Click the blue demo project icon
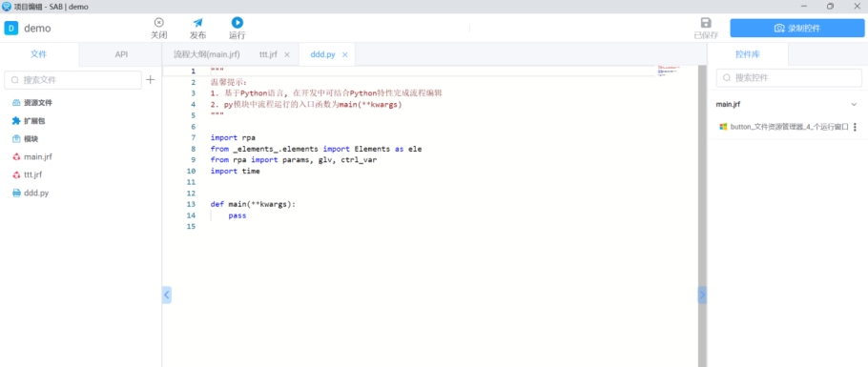Screen dimensions: 868x367 tap(11, 29)
